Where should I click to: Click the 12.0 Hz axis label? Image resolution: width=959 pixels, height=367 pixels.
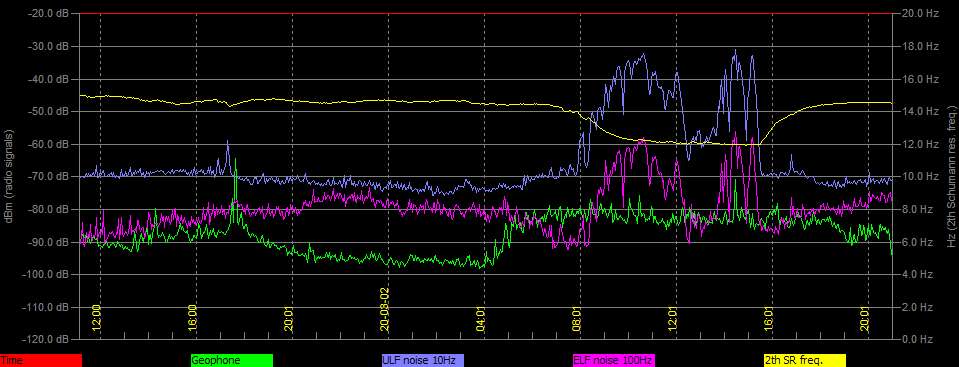[919, 144]
